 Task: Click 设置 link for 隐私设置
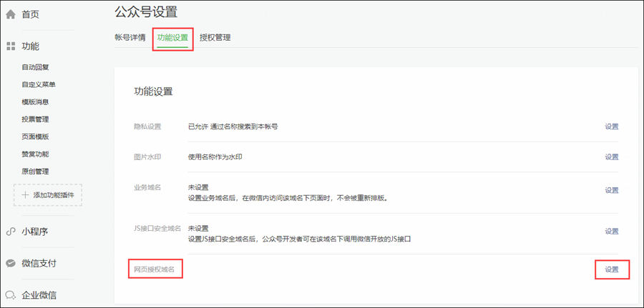tap(611, 126)
